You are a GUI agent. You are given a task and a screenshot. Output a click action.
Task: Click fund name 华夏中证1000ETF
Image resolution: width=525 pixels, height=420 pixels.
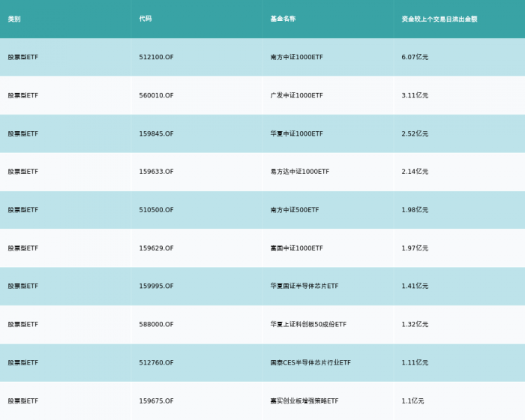click(x=297, y=133)
